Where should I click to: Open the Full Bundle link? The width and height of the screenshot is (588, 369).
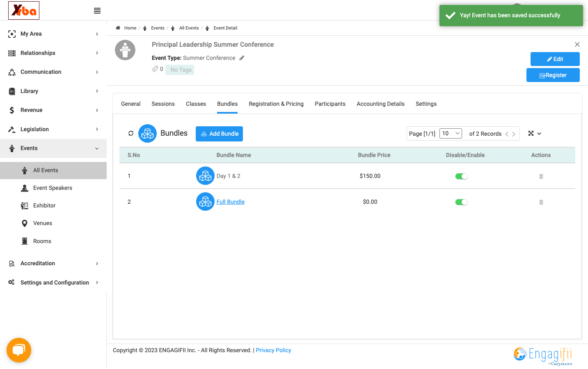(231, 202)
